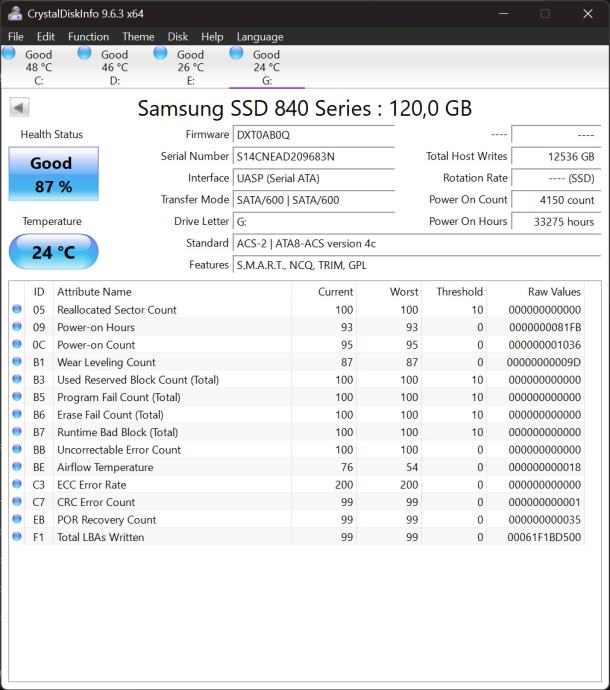Click status orb of Wear Leveling Count row

pos(17,361)
